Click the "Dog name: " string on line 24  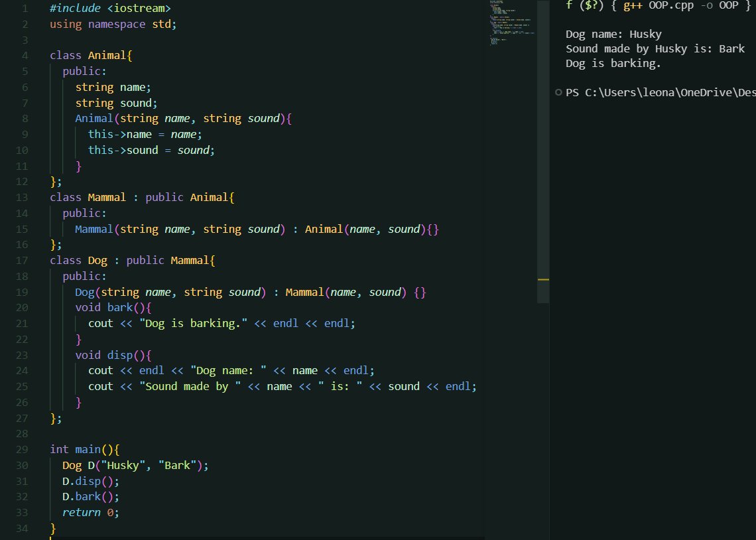coord(229,371)
